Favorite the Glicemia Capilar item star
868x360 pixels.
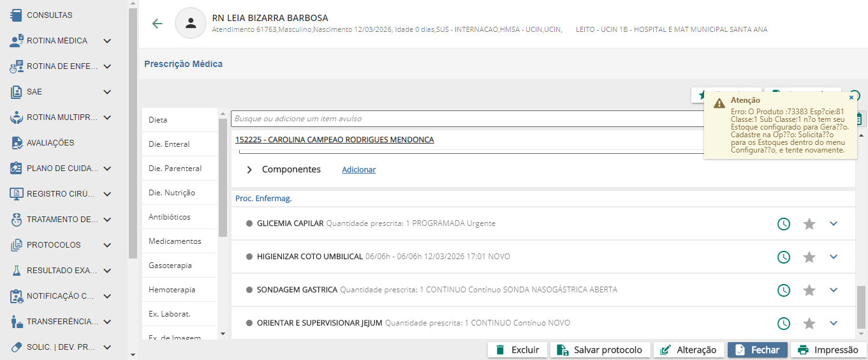(809, 224)
